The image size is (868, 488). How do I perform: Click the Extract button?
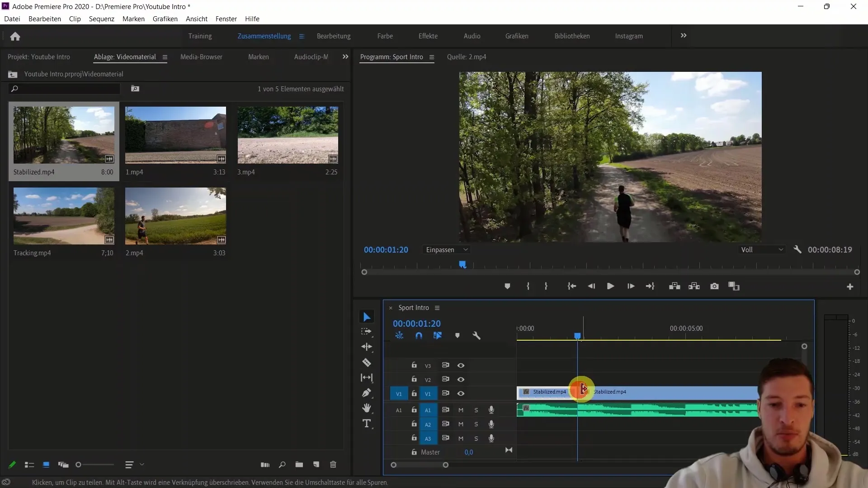click(x=694, y=286)
